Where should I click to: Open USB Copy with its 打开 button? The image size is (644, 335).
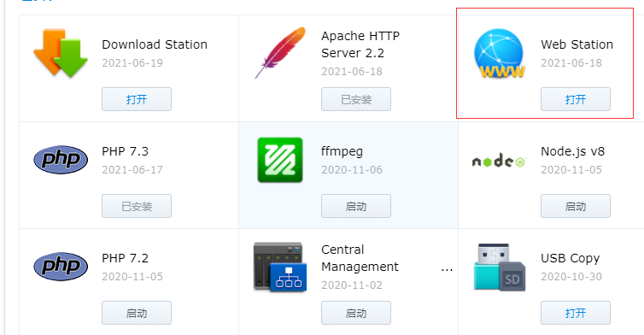click(x=576, y=313)
